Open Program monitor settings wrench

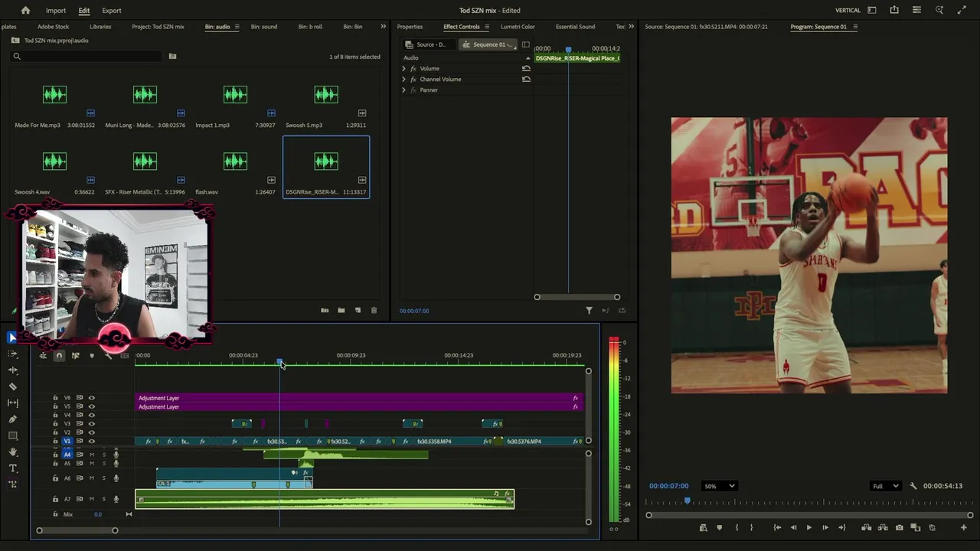point(913,486)
